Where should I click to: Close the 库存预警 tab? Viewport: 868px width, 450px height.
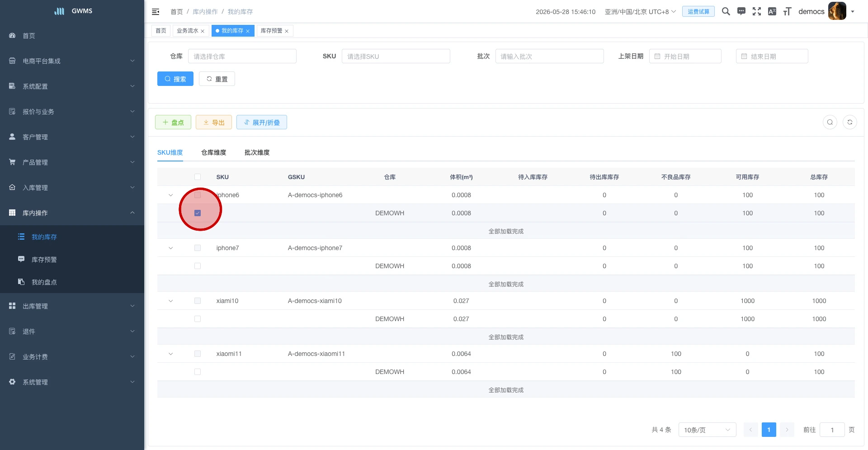(x=287, y=31)
